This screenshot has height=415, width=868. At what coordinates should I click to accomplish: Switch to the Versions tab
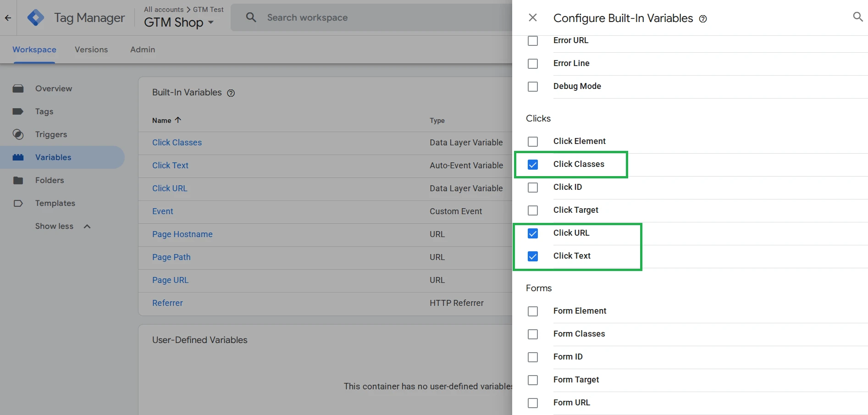click(x=91, y=50)
